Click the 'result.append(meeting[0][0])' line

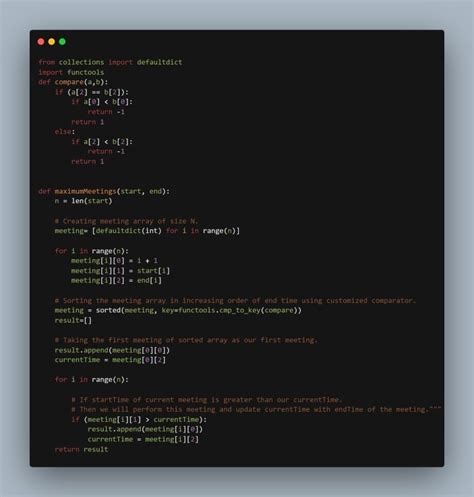(x=112, y=350)
